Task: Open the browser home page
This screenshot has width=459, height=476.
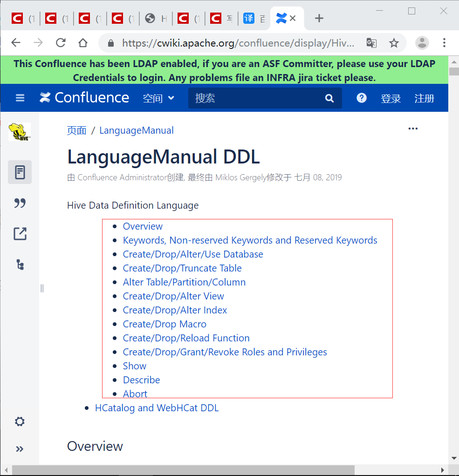Action: coord(83,43)
